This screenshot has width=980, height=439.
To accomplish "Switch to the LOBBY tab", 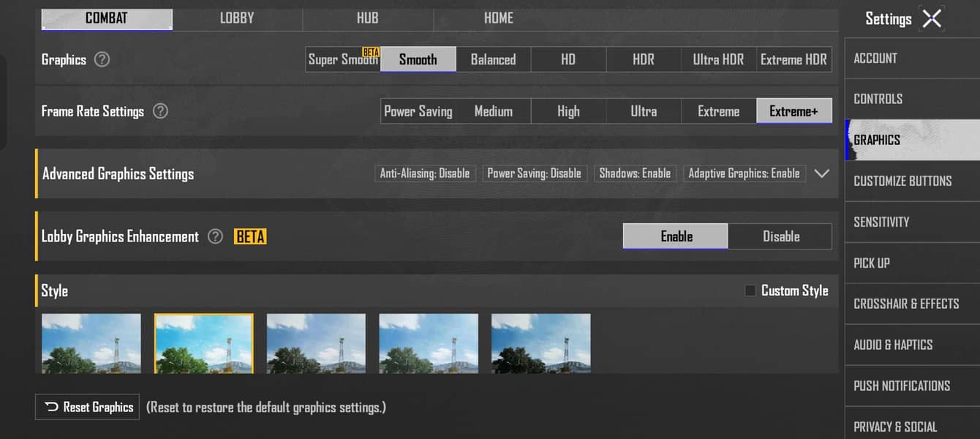I will pyautogui.click(x=237, y=18).
